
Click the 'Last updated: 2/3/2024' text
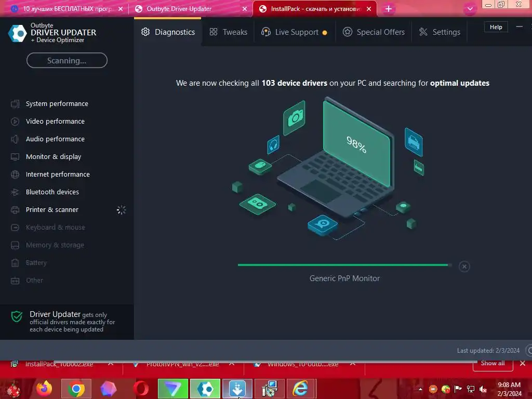coord(488,351)
